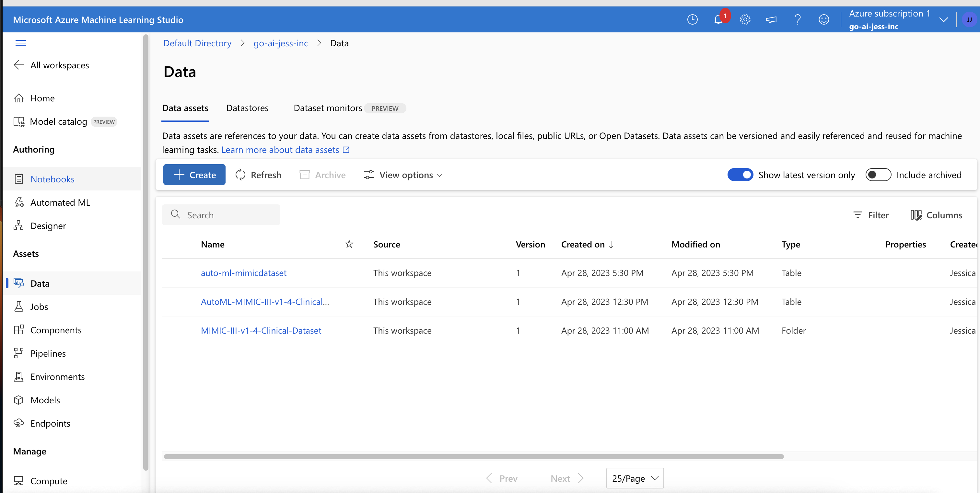Open the settings gear icon

pyautogui.click(x=745, y=20)
